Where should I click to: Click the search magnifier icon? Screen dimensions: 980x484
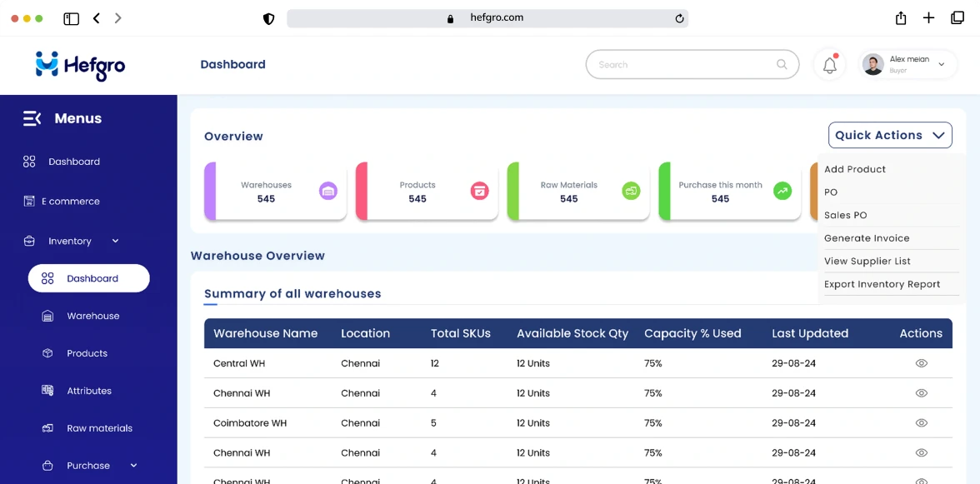pyautogui.click(x=782, y=64)
